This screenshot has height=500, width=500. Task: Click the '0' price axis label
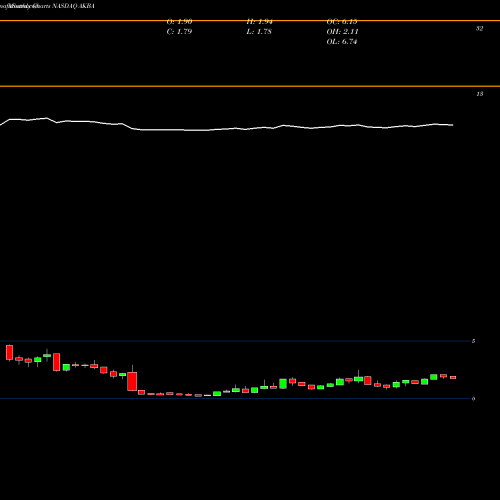473,399
